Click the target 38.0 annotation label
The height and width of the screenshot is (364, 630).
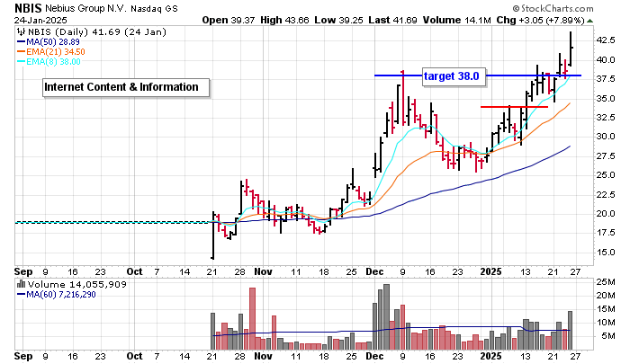point(454,76)
